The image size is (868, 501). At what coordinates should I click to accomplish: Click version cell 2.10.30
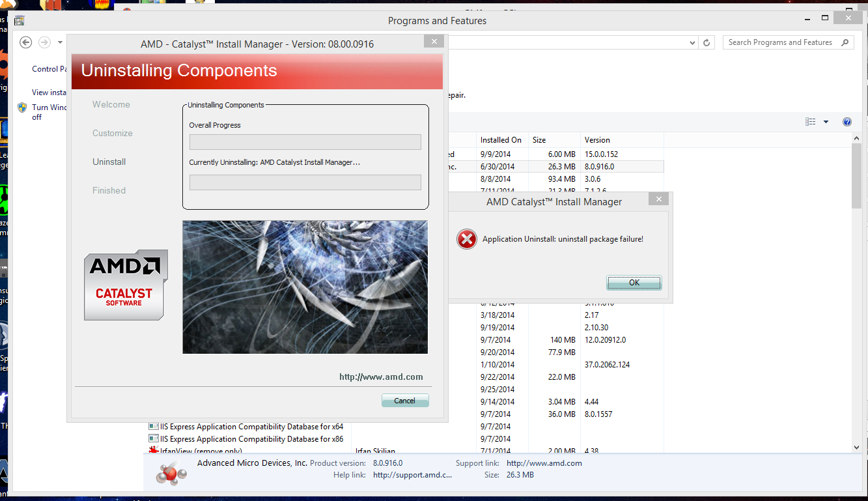click(x=596, y=328)
